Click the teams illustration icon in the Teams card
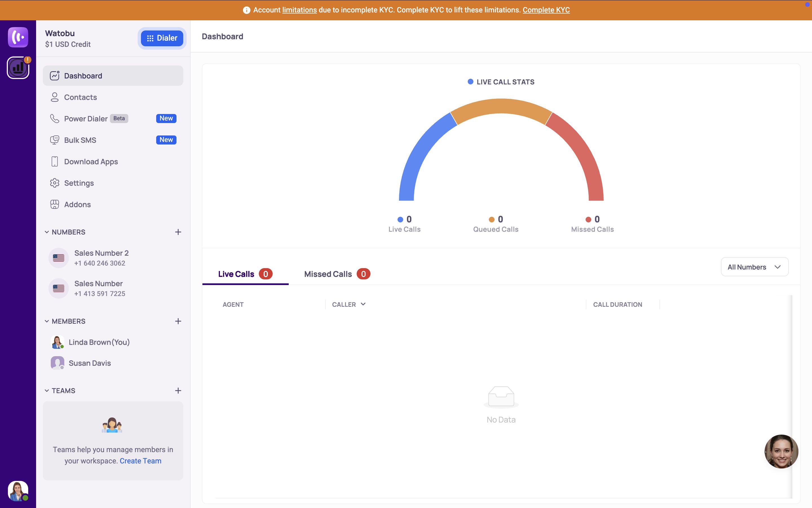Viewport: 812px width, 508px height. pyautogui.click(x=112, y=425)
